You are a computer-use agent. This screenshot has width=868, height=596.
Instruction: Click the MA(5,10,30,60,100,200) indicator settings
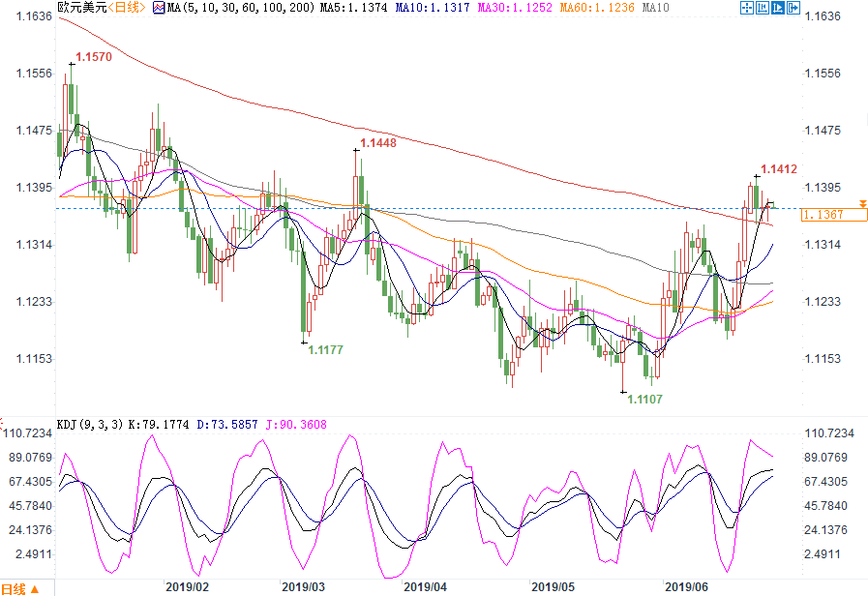coord(230,8)
